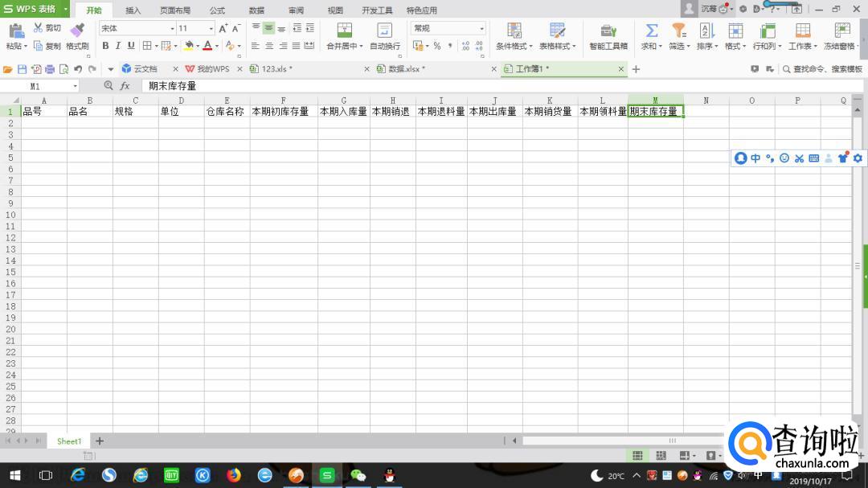Click the Worksheet (工作表) icon

tap(803, 31)
